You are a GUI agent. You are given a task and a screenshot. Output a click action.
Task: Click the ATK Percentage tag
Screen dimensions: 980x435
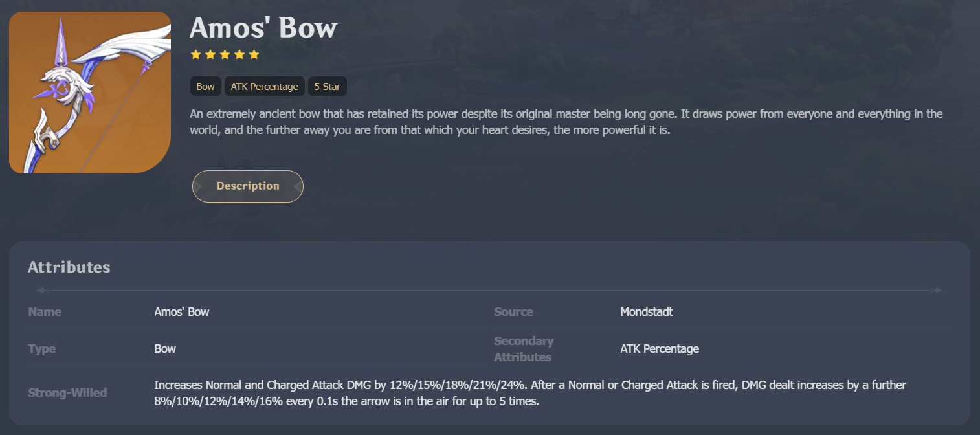(x=264, y=85)
